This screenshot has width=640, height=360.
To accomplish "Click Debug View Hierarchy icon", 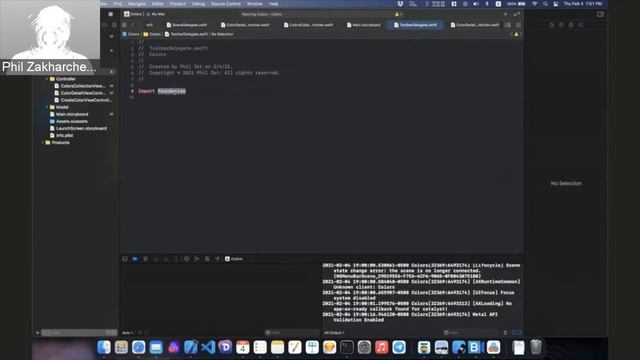I will (x=187, y=259).
